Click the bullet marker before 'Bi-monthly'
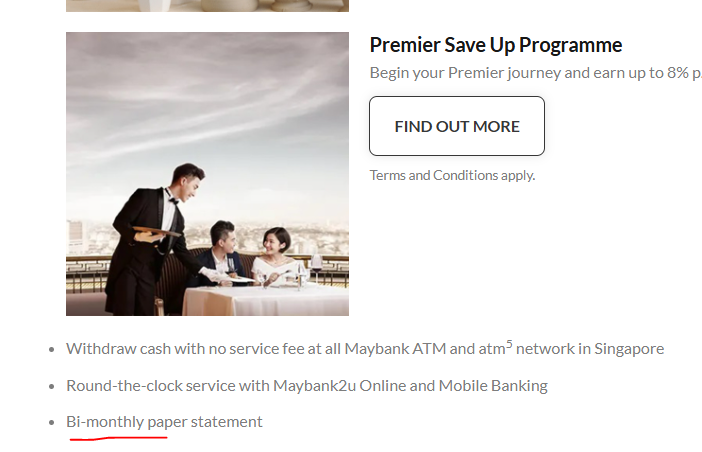 click(51, 422)
